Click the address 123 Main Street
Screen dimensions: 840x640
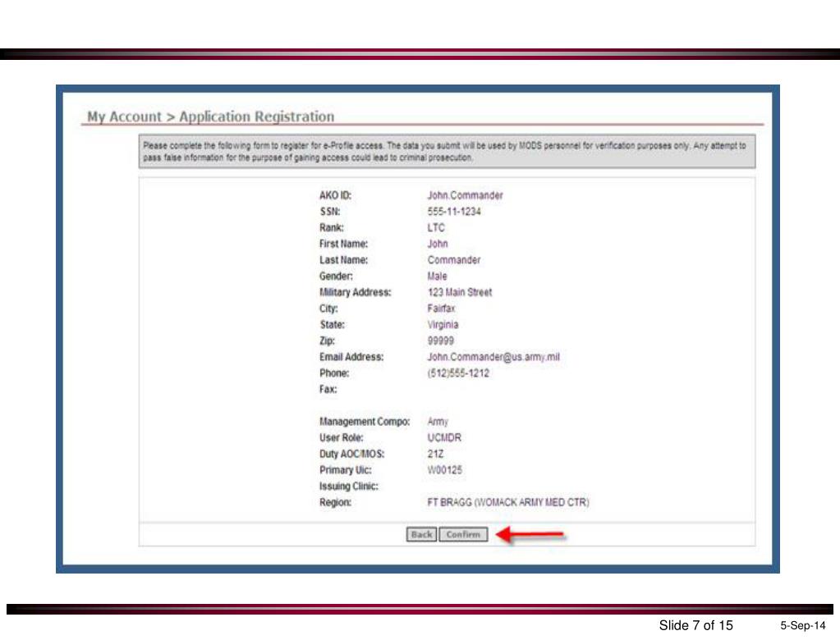[x=460, y=292]
